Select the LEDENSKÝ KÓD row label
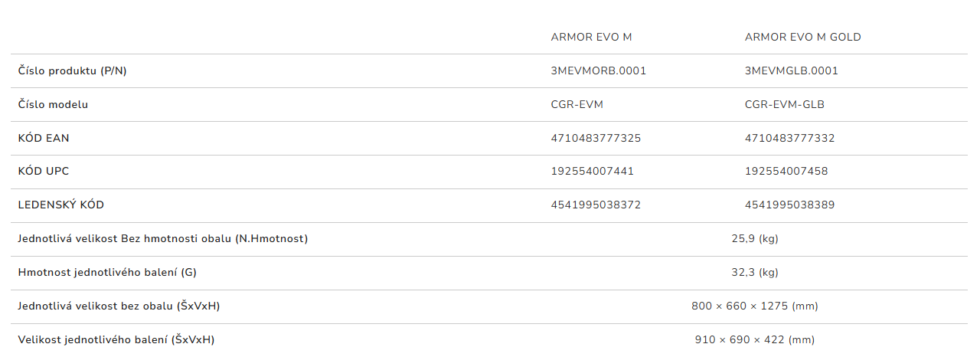Screen dimensions: 980x357 [x=61, y=205]
